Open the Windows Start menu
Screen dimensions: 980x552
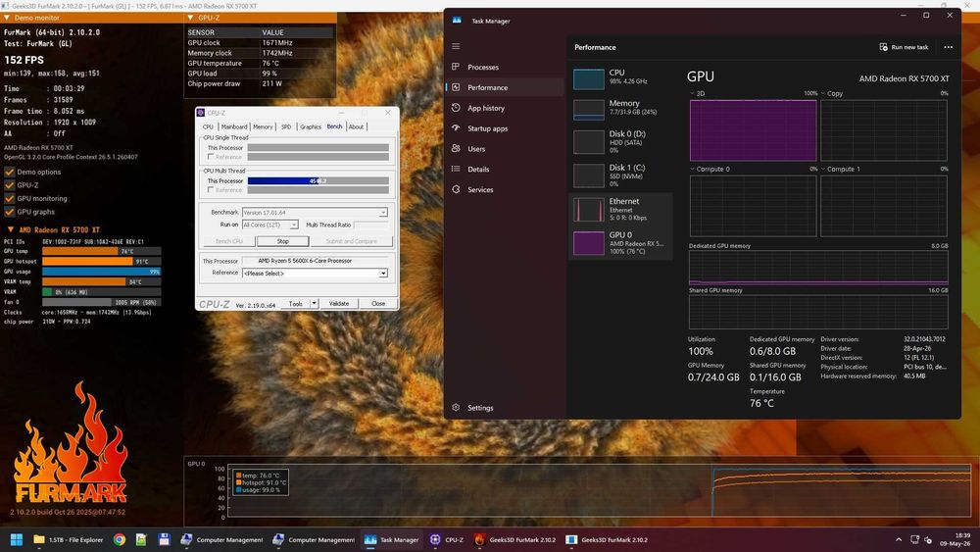click(x=17, y=539)
